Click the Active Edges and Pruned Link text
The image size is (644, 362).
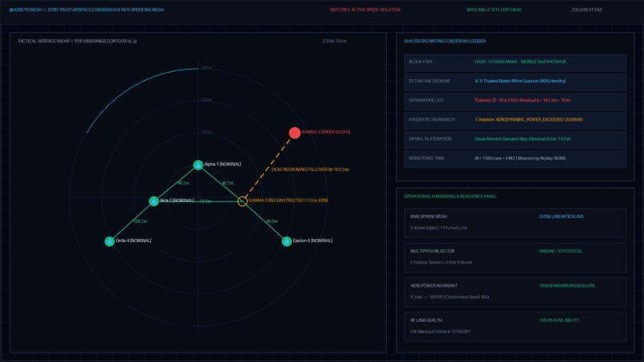point(439,228)
